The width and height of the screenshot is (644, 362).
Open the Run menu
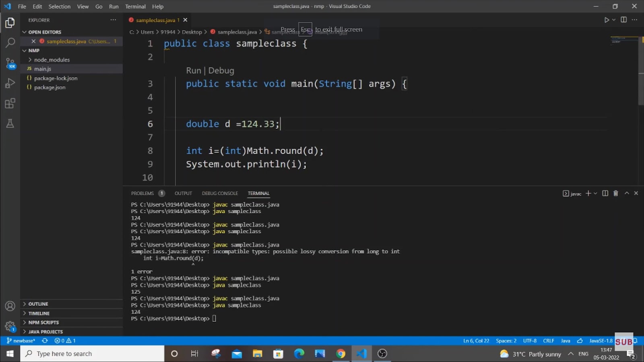[x=114, y=6]
